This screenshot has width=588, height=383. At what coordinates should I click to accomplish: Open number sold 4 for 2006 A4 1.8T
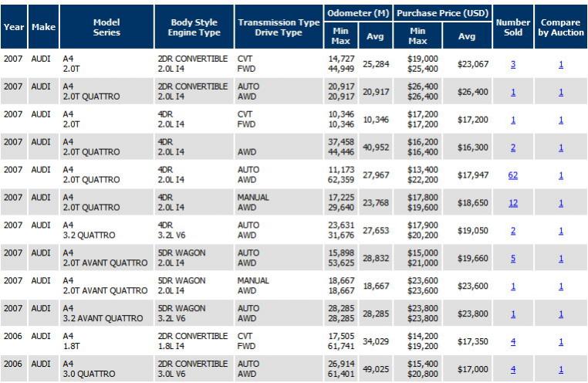click(513, 342)
